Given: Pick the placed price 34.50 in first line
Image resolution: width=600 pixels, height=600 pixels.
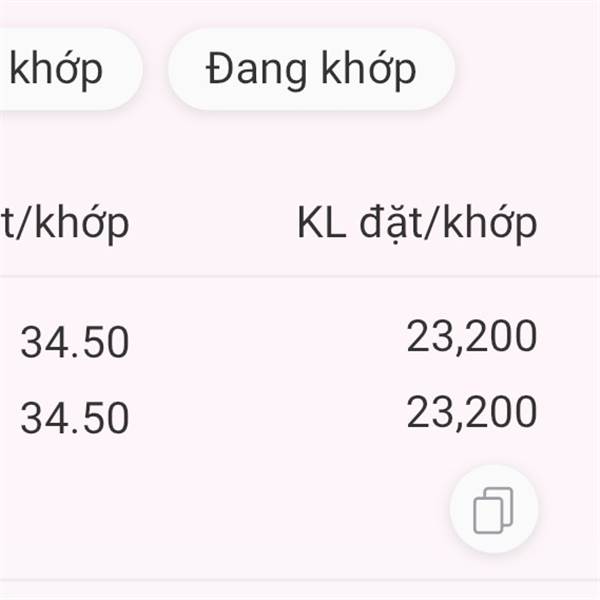Looking at the screenshot, I should coord(75,343).
